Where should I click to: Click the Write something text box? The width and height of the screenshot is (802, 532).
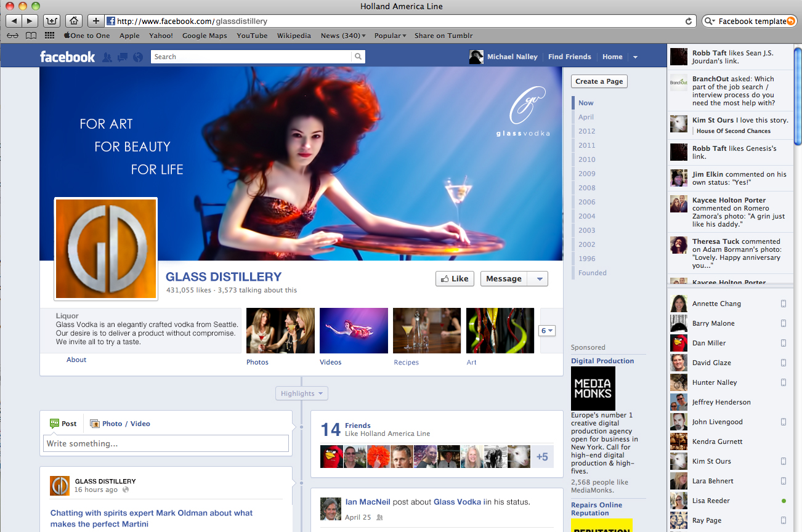coord(166,443)
